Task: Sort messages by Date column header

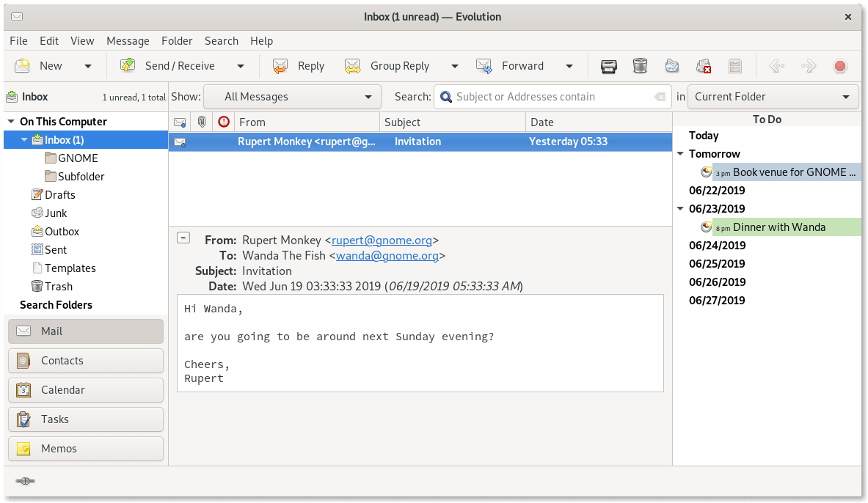Action: pos(599,122)
